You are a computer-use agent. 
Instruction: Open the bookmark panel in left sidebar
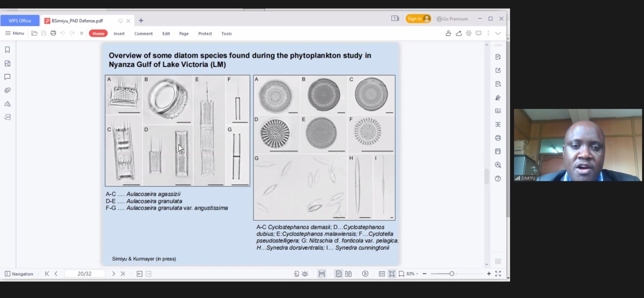coord(7,50)
